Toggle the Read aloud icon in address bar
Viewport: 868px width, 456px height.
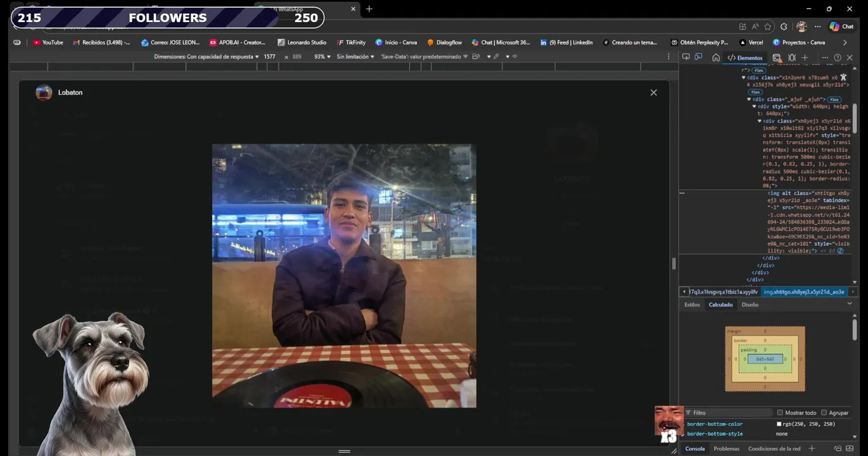(x=755, y=27)
